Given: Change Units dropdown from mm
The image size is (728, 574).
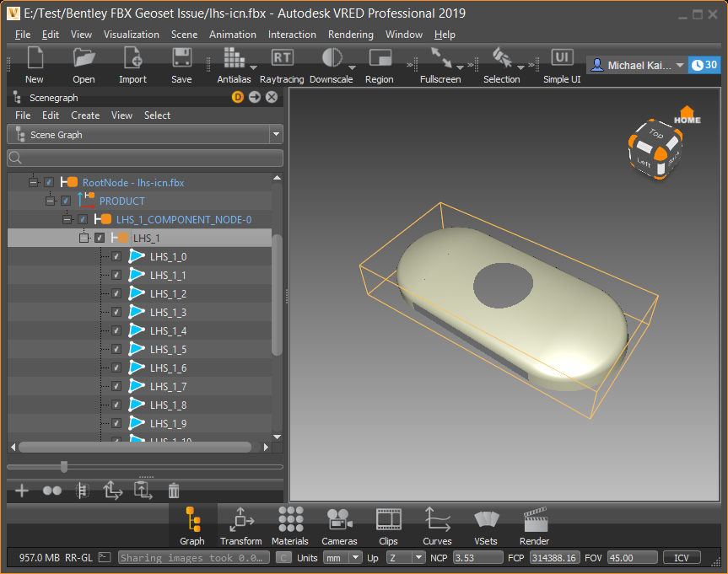Looking at the screenshot, I should click(357, 557).
